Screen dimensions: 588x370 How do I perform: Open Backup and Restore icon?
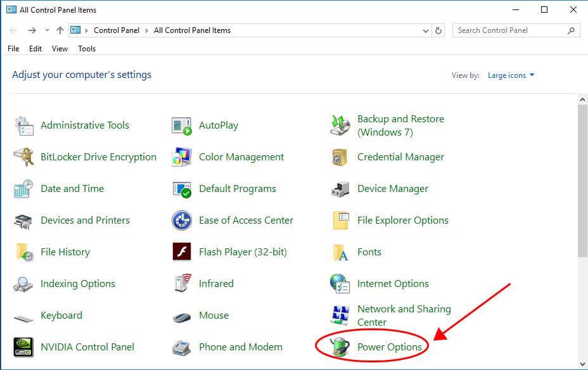[340, 125]
